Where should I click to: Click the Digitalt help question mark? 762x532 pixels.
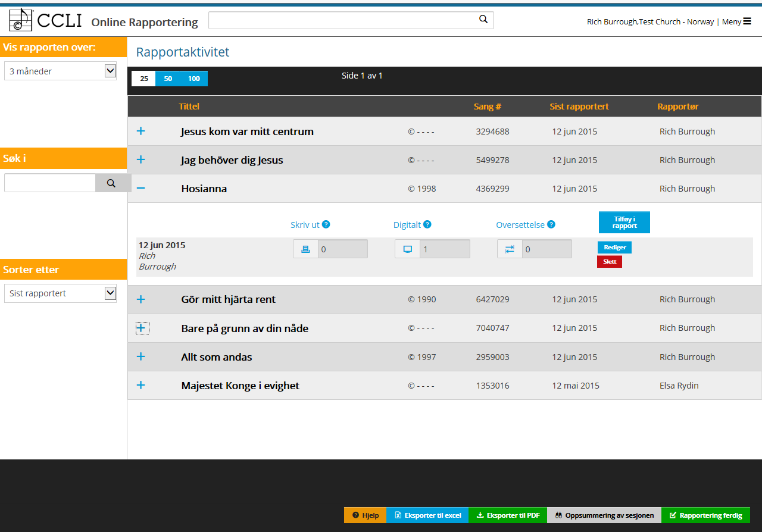point(427,224)
